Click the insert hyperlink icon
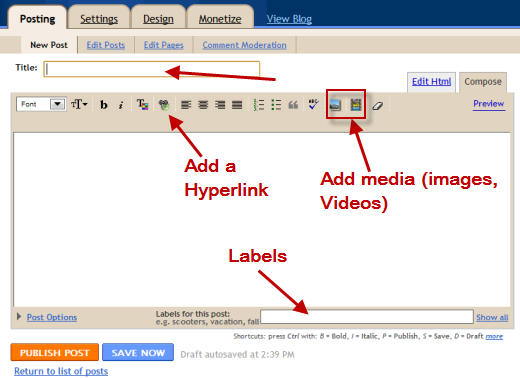This screenshot has width=520, height=378. 164,105
